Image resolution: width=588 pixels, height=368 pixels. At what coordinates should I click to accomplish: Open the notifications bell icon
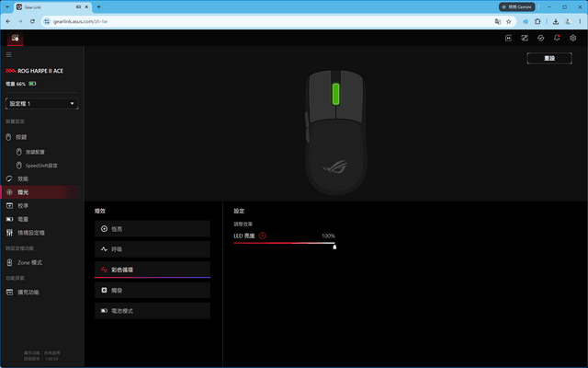coord(557,38)
